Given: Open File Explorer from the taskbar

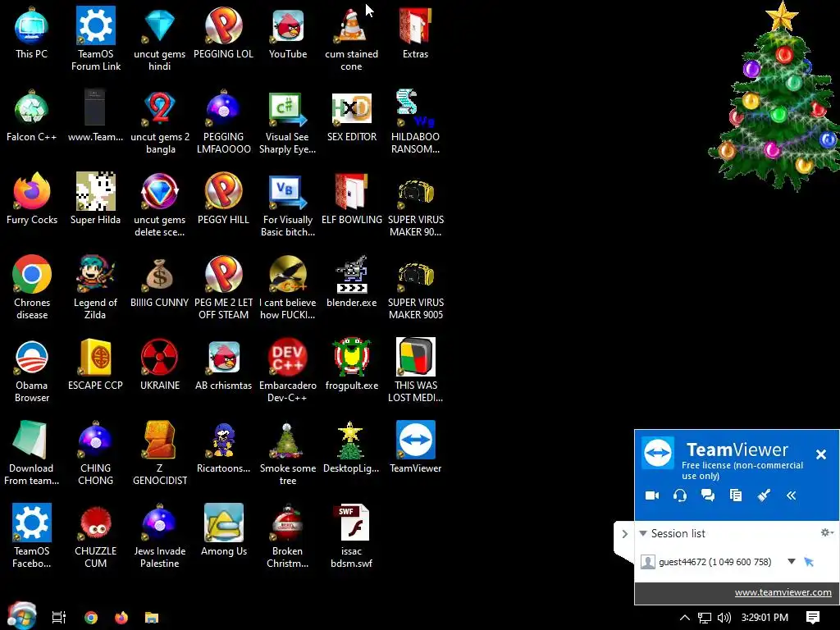Looking at the screenshot, I should click(152, 618).
